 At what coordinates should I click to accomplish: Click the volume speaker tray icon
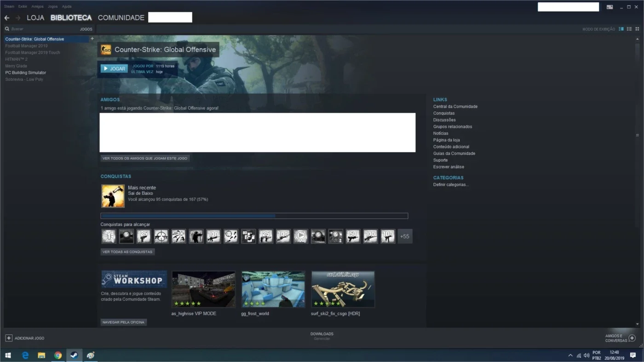click(x=586, y=355)
